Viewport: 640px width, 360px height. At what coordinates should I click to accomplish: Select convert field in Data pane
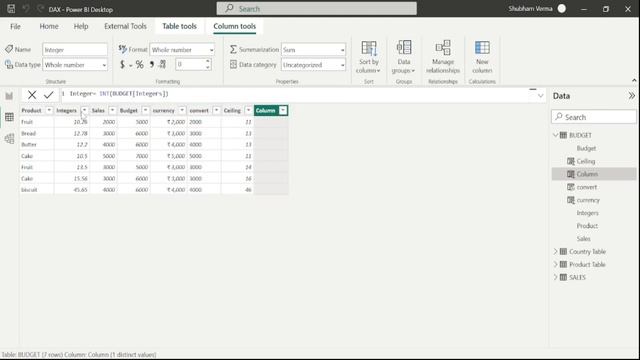point(587,187)
